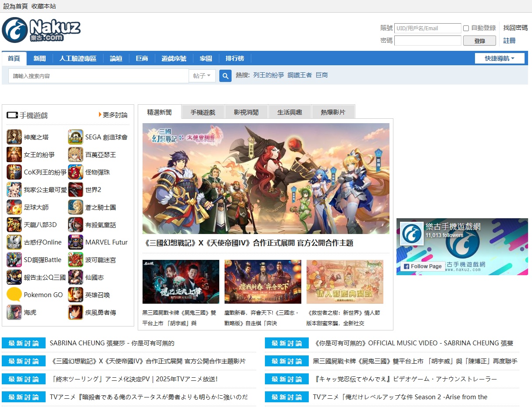This screenshot has width=532, height=415.
Task: Open the 帖子 search type dropdown
Action: 202,75
